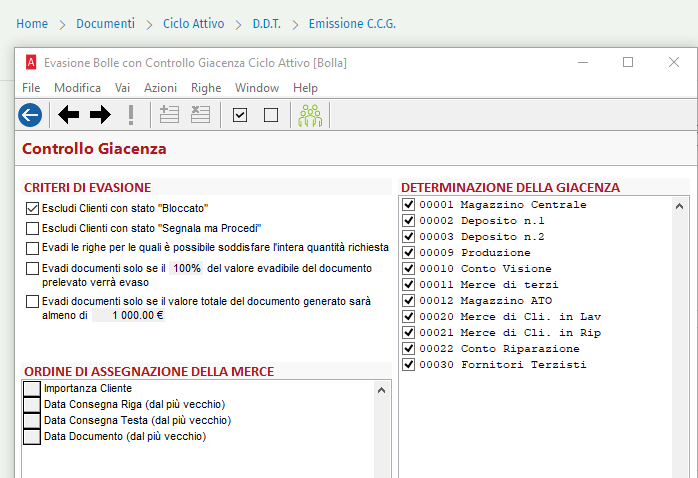The height and width of the screenshot is (478, 698).
Task: Uncheck 00009 Produzione warehouse
Action: click(x=408, y=252)
